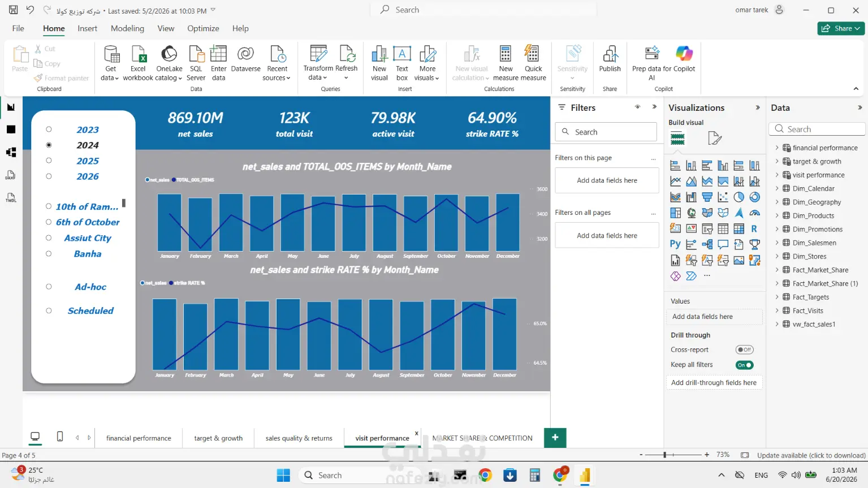Open the Get data icon
The height and width of the screenshot is (488, 868).
[x=111, y=55]
